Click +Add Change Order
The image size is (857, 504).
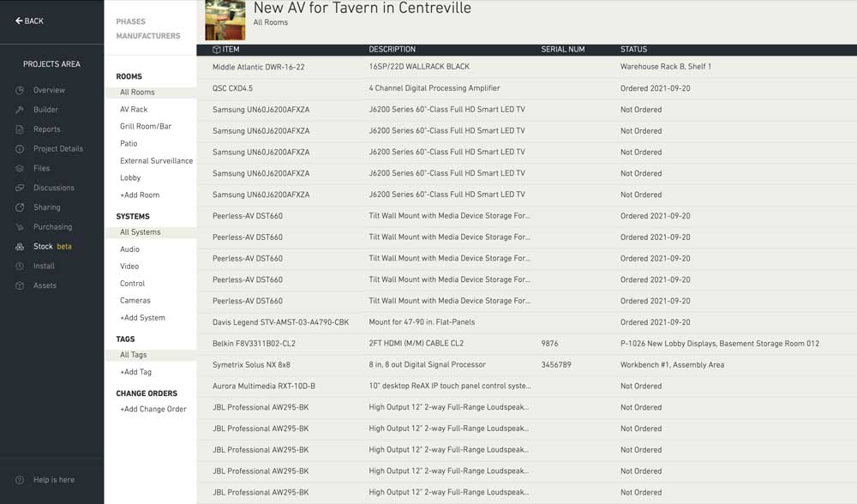click(153, 409)
